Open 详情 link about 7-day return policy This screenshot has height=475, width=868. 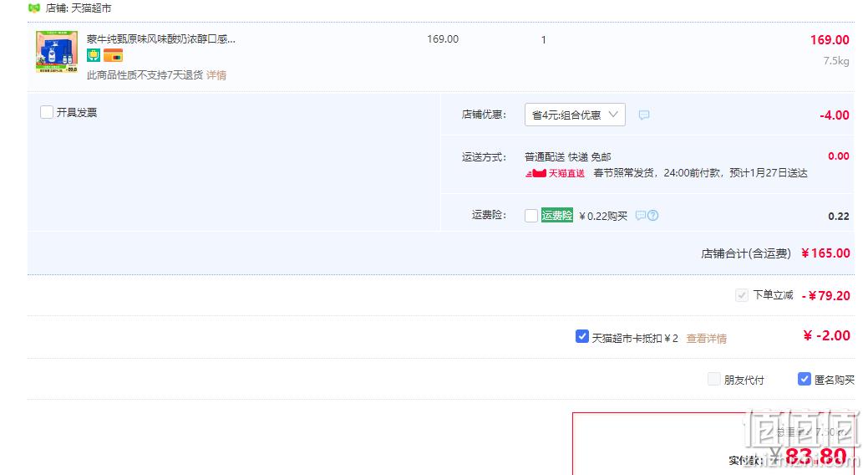(216, 74)
